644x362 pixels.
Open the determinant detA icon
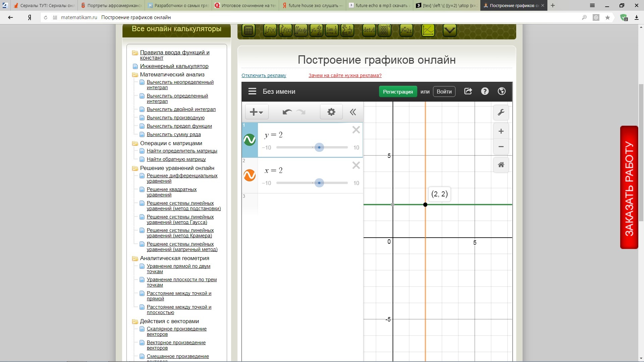point(369,31)
